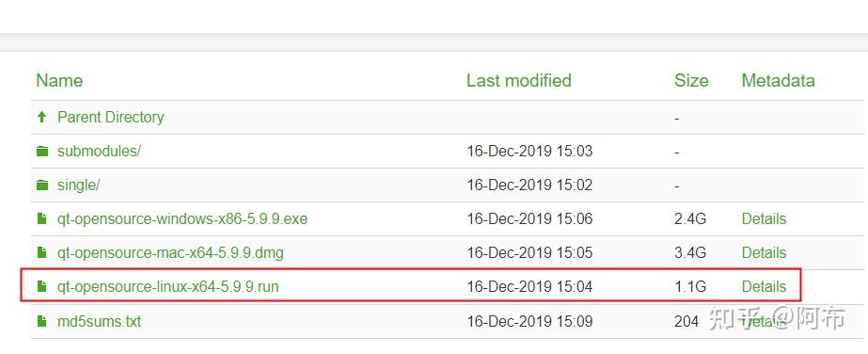Sort listing by Size column header
Viewport: 868px width, 354px height.
point(691,81)
